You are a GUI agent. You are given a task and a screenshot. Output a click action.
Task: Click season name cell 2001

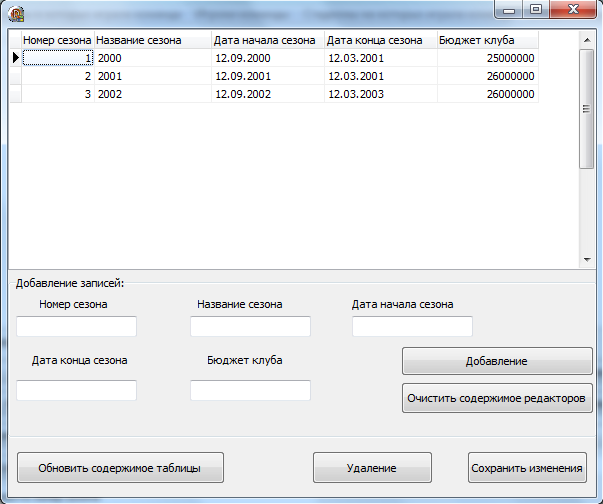pyautogui.click(x=153, y=76)
